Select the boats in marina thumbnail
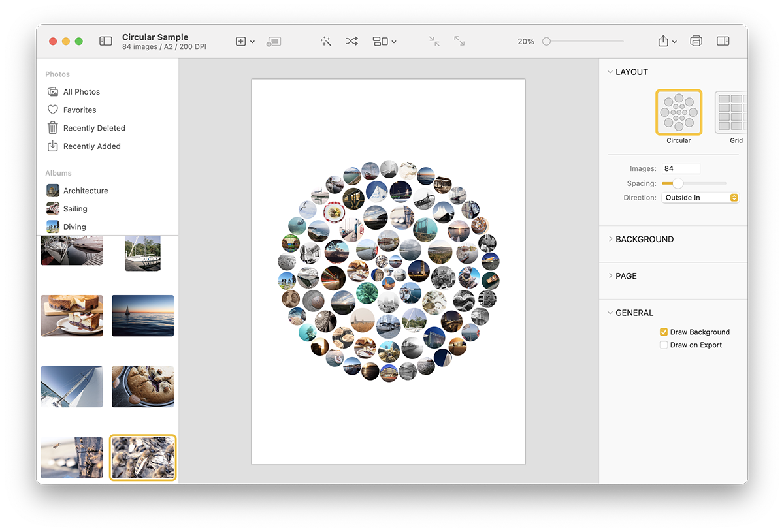This screenshot has width=784, height=532. (72, 251)
